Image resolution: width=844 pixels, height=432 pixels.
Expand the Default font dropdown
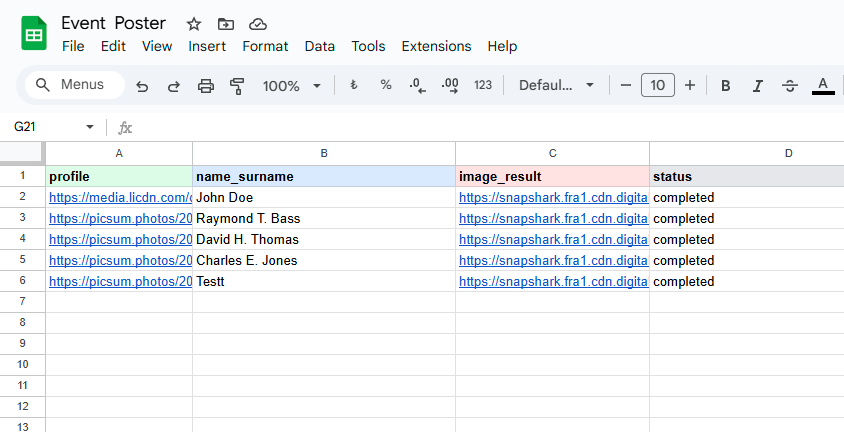pos(556,86)
